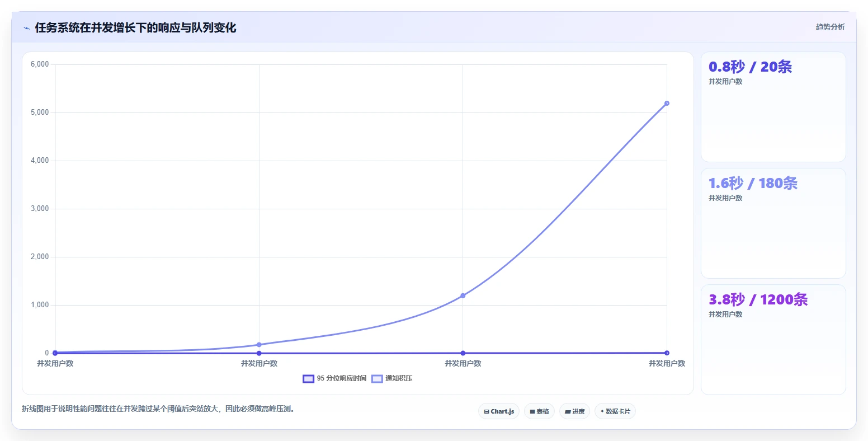Select the 进度 chip
The image size is (868, 441).
coord(574,411)
